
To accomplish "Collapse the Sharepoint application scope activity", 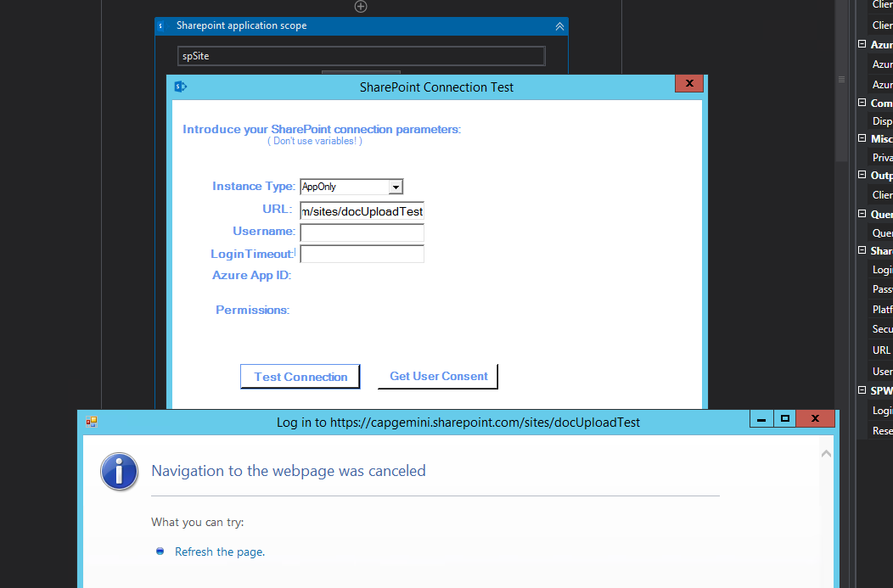I will pos(559,26).
